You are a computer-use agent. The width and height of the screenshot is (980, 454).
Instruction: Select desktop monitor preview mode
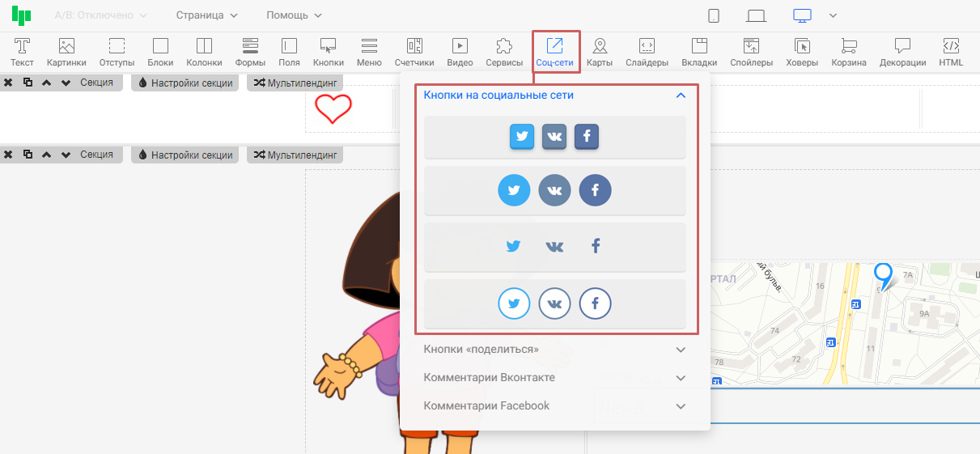tap(802, 15)
